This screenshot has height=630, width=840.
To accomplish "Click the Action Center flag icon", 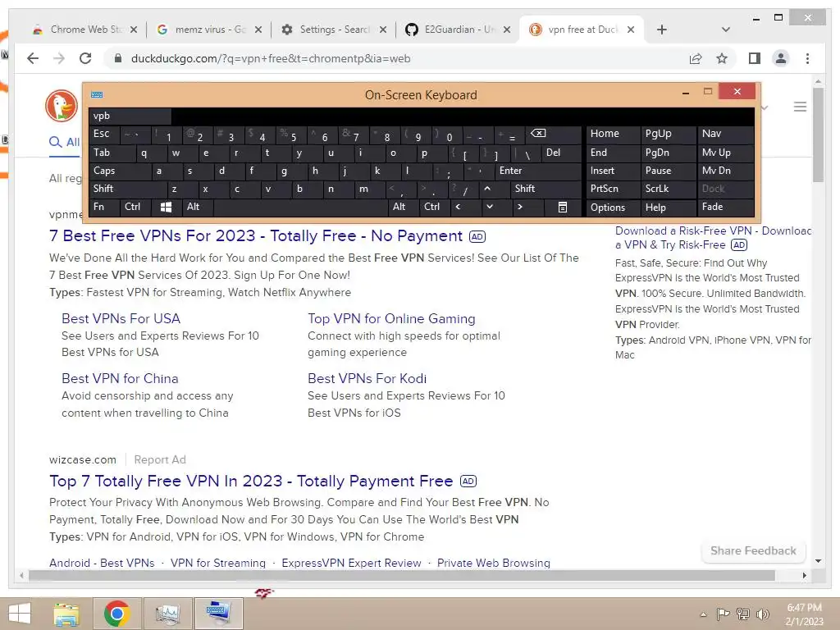I will 724,614.
